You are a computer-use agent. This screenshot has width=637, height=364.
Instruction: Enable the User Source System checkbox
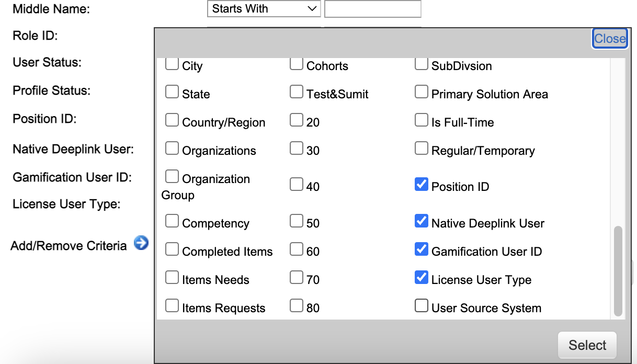click(x=422, y=305)
